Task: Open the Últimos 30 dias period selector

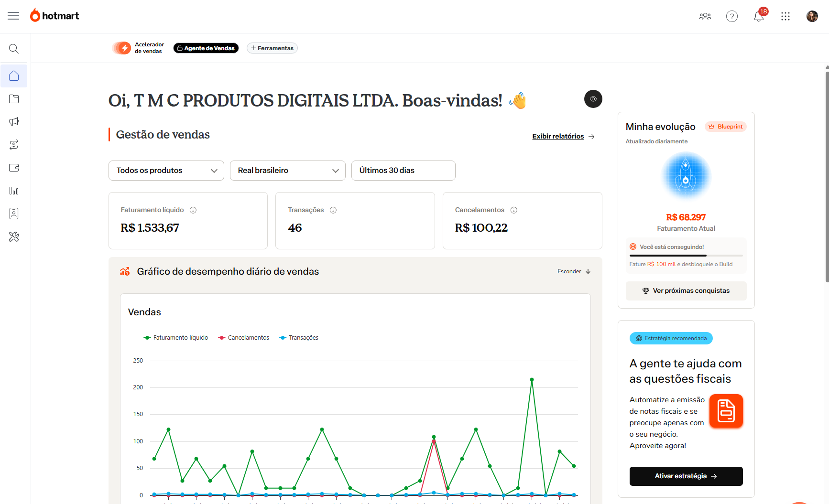Action: tap(404, 171)
